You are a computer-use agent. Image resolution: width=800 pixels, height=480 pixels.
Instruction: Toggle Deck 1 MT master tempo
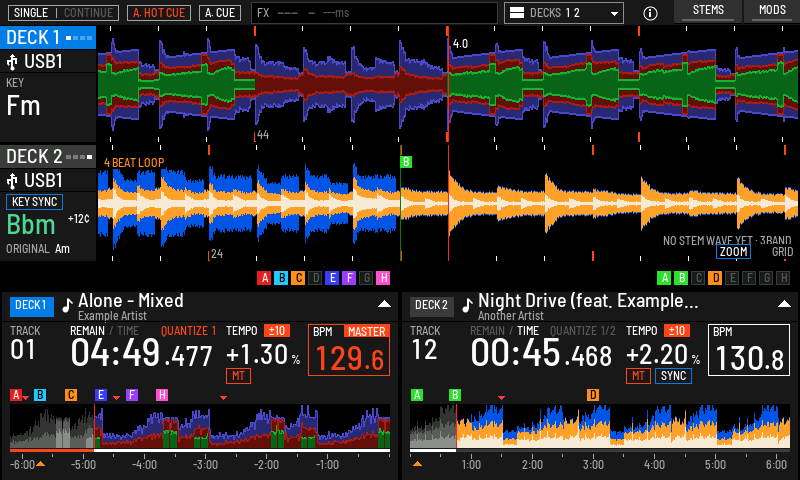[238, 376]
